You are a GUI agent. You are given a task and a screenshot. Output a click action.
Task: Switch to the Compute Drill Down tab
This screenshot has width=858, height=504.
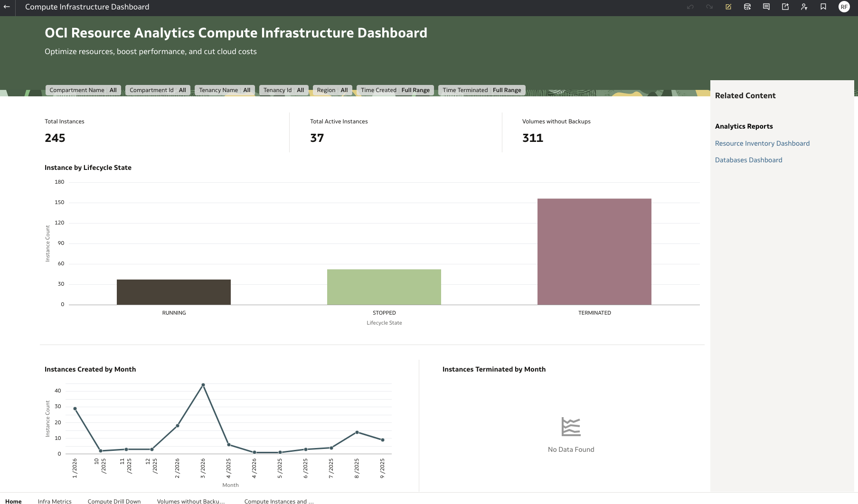114,501
